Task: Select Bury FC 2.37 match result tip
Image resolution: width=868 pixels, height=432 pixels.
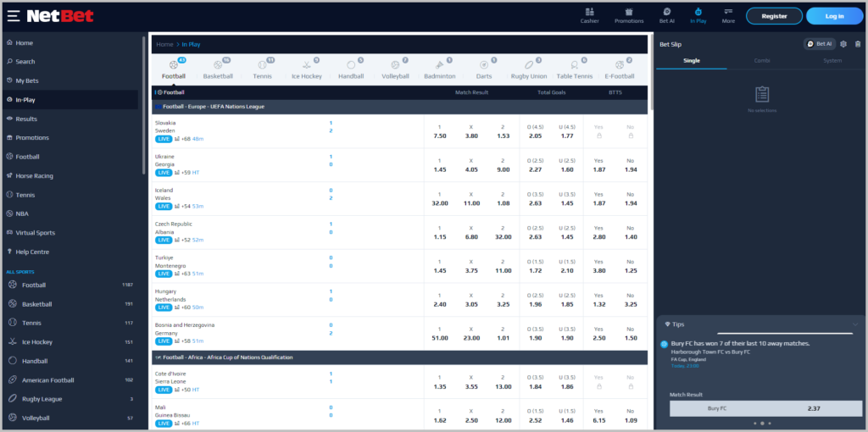Action: (x=765, y=409)
